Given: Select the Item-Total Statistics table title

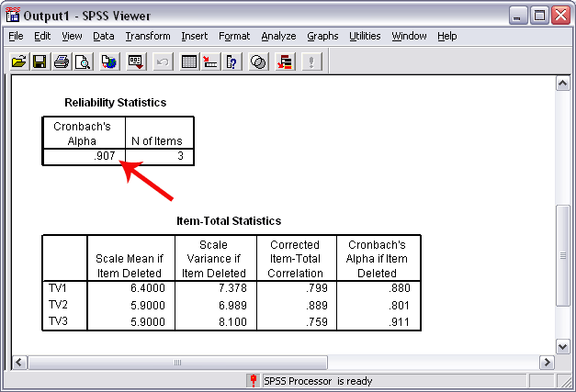Looking at the screenshot, I should tap(229, 221).
